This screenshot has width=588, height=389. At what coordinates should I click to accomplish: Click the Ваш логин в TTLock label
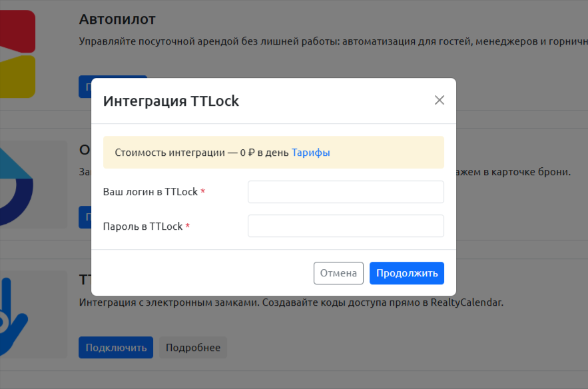click(154, 192)
